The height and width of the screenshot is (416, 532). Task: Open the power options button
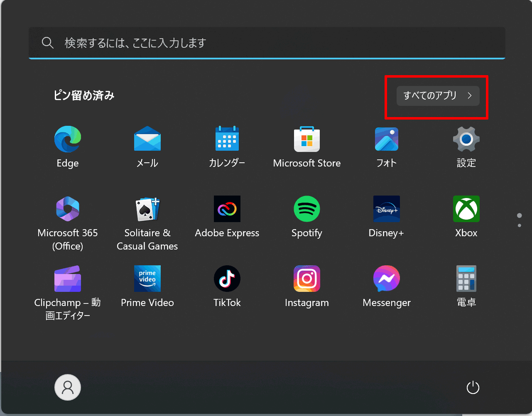tap(473, 388)
